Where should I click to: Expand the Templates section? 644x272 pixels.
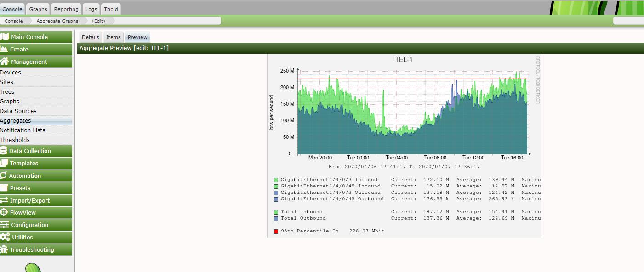36,163
